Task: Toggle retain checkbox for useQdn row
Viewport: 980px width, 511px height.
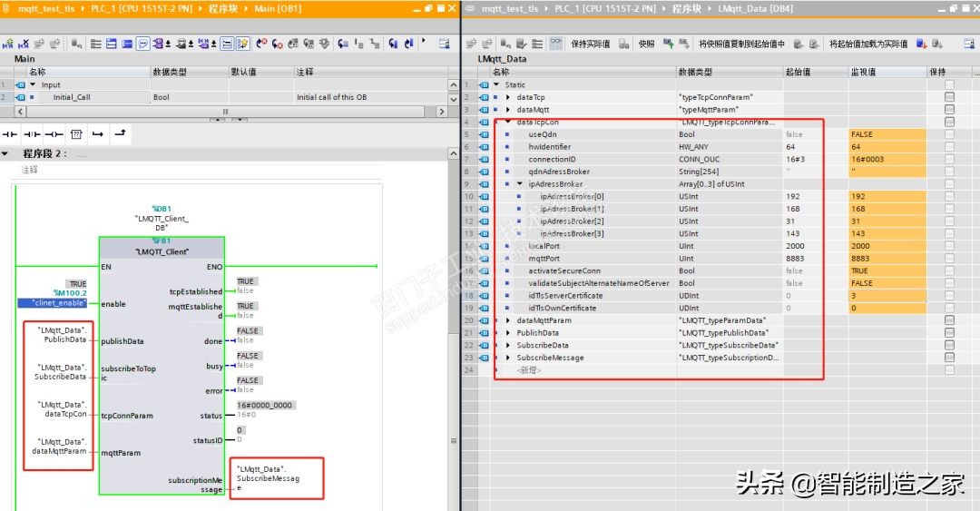Action: [x=949, y=134]
